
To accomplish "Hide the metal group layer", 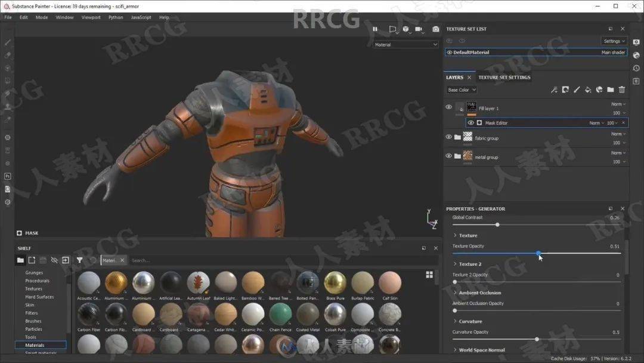I will pyautogui.click(x=449, y=156).
